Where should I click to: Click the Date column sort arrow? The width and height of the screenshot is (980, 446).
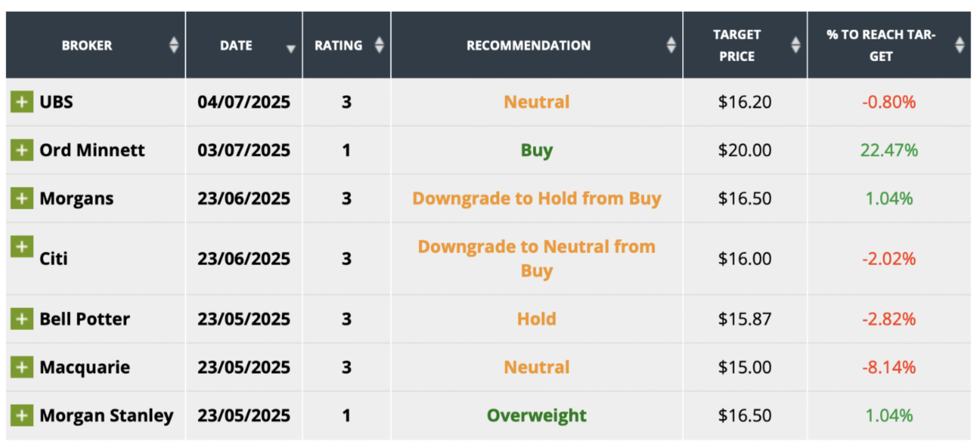pos(291,49)
